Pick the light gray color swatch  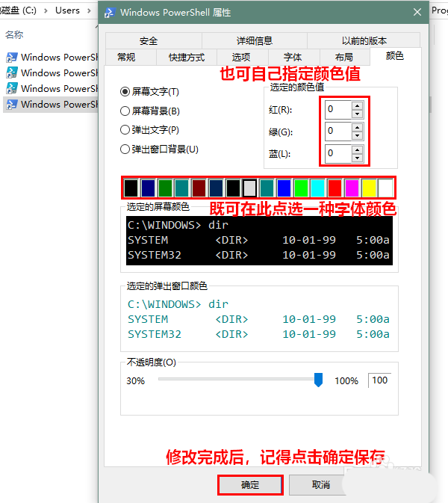[x=249, y=188]
